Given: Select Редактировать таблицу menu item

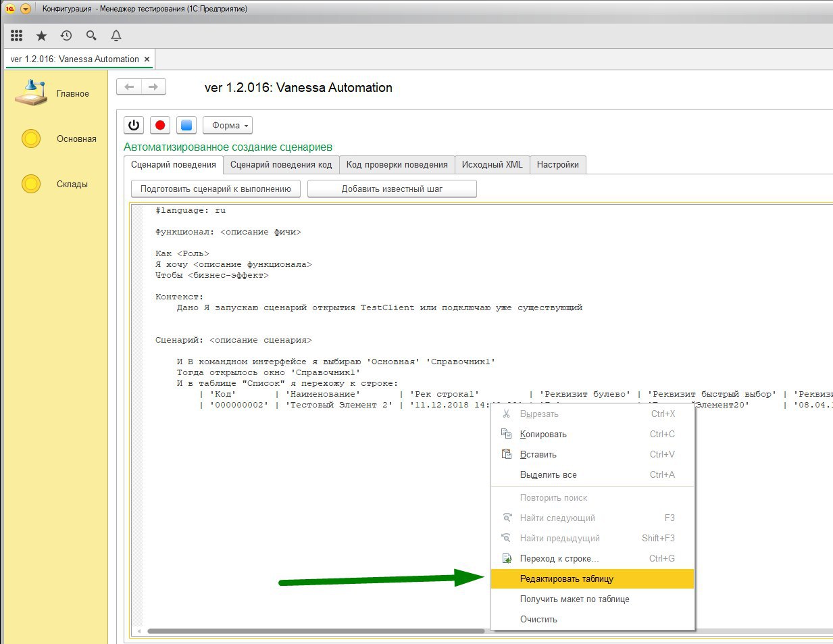Looking at the screenshot, I should point(592,579).
